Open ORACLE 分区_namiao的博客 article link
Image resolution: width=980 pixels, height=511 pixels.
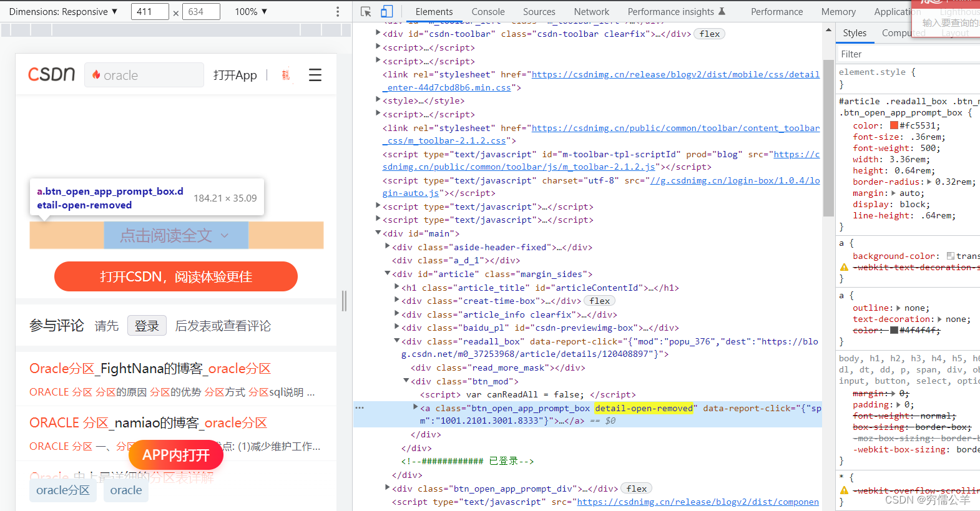148,422
